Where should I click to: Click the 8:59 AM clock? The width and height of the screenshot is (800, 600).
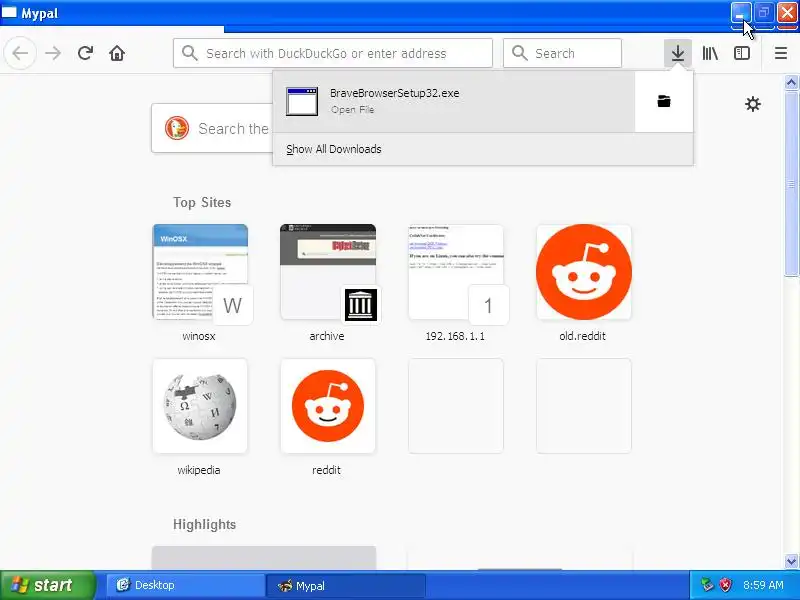pos(763,585)
